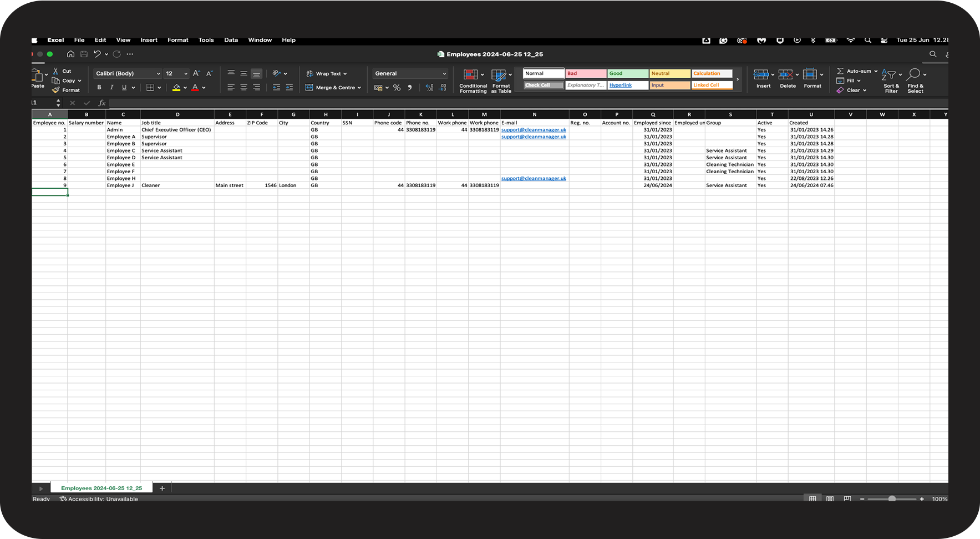Apply the Check Cell style
980x539 pixels.
544,85
